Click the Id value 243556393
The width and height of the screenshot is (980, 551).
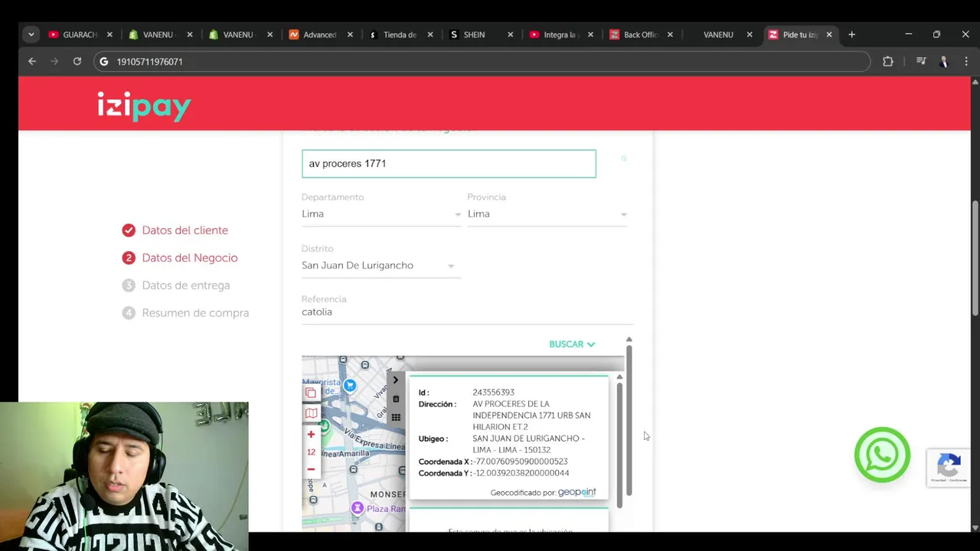click(x=493, y=393)
